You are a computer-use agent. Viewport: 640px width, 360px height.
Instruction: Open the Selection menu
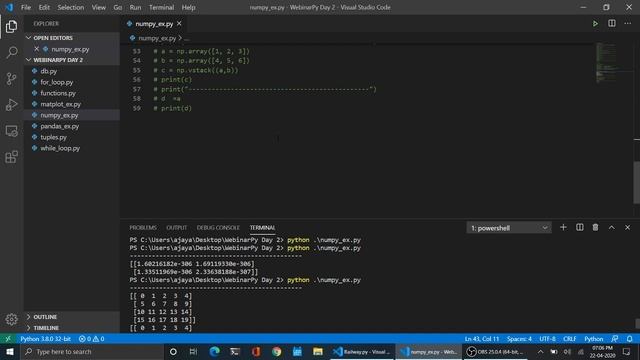[71, 7]
